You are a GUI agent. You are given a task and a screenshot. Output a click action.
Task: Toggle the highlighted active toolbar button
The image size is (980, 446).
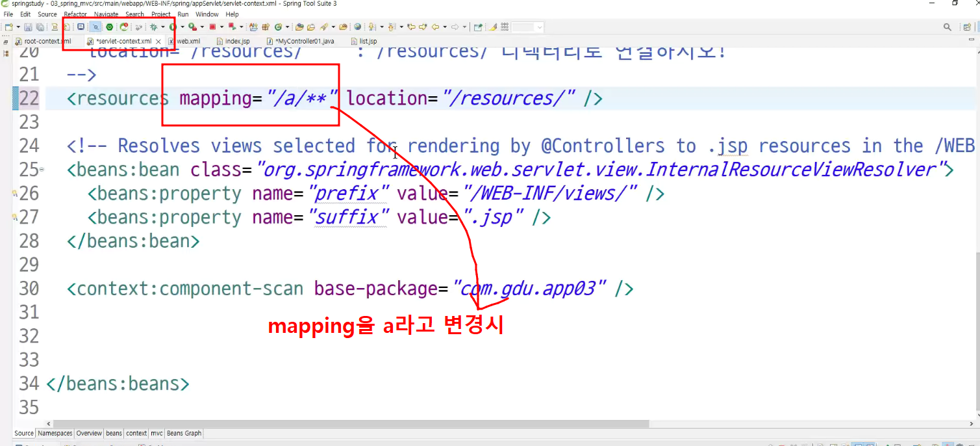click(x=95, y=27)
